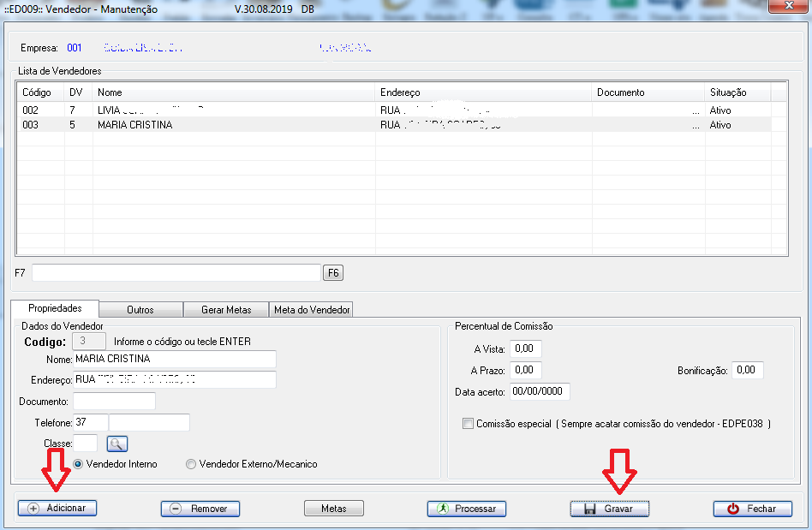Viewport: 812px width, 530px height.
Task: Click the Adicionar button
Action: coord(57,508)
